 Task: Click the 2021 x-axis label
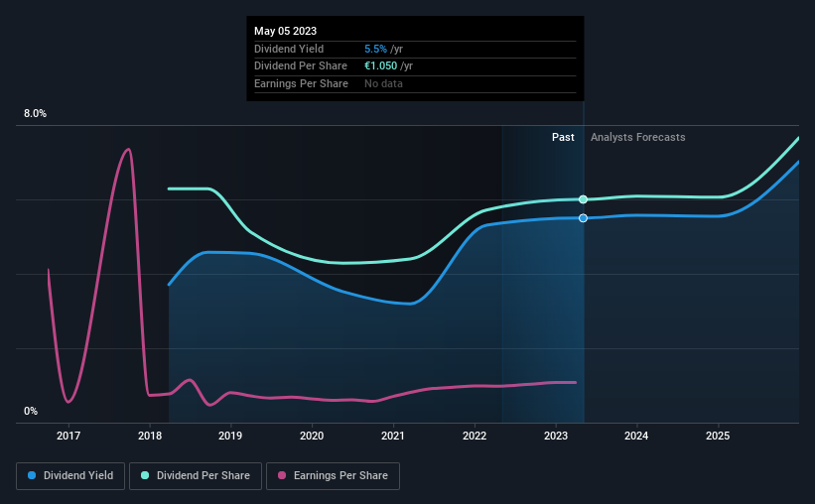(393, 436)
